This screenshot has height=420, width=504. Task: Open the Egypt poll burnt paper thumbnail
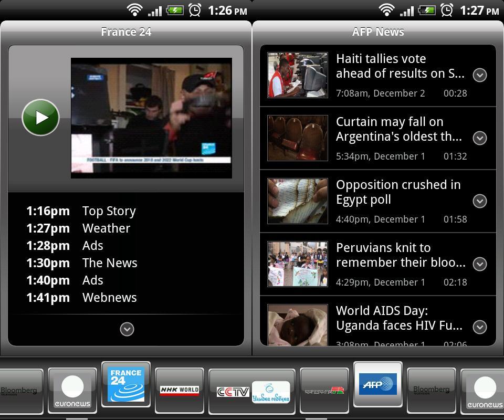pos(298,201)
